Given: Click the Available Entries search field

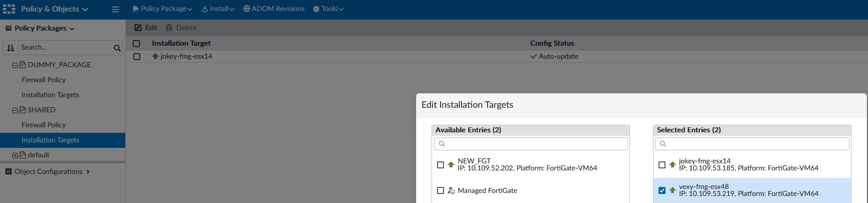Looking at the screenshot, I should click(531, 144).
